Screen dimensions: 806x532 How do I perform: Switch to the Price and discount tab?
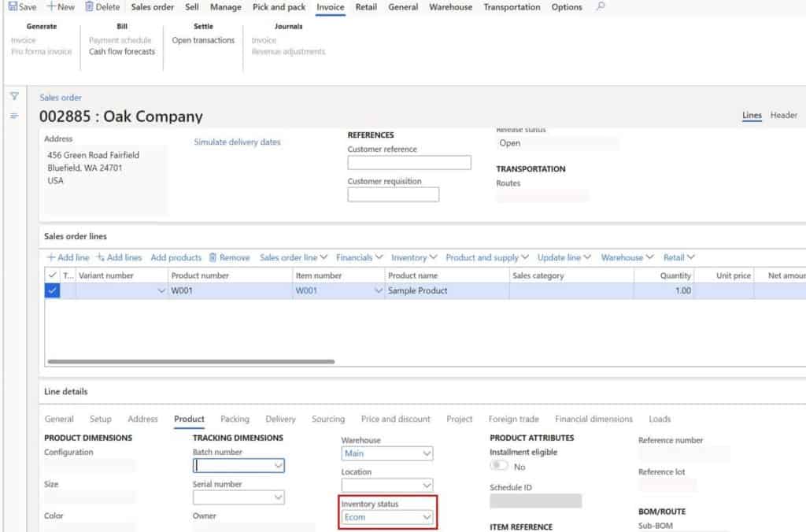coord(395,419)
